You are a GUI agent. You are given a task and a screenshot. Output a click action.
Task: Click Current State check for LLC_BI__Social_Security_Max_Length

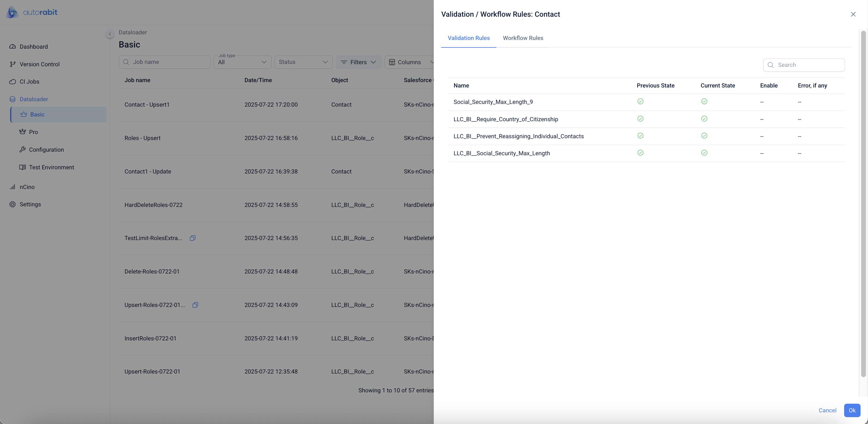click(704, 153)
